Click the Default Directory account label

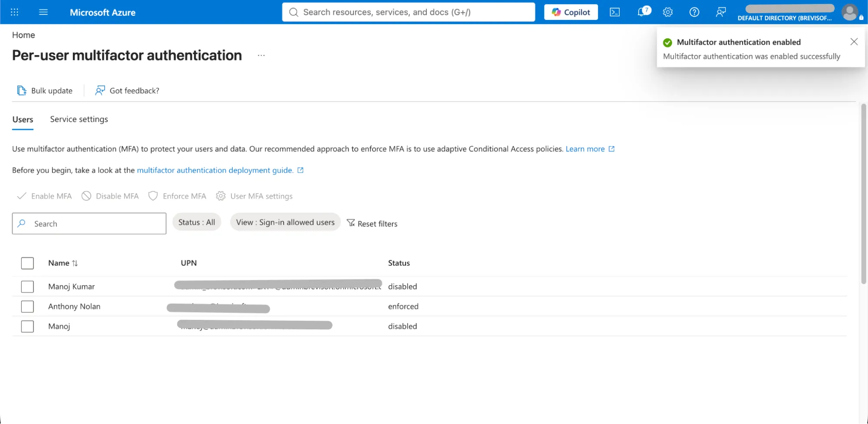coord(785,18)
